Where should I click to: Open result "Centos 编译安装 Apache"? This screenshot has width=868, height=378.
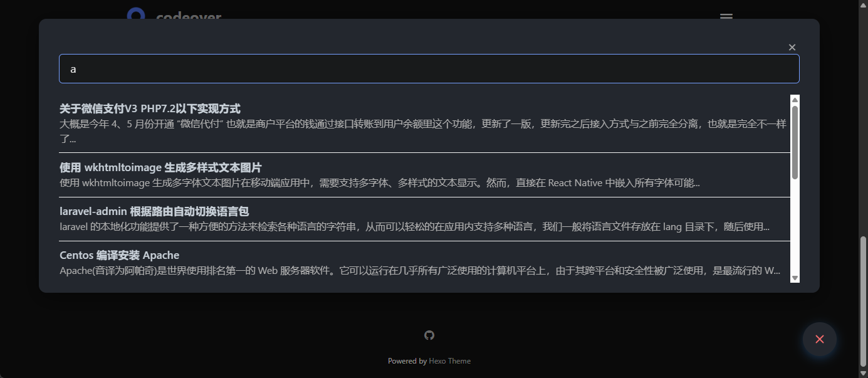119,255
